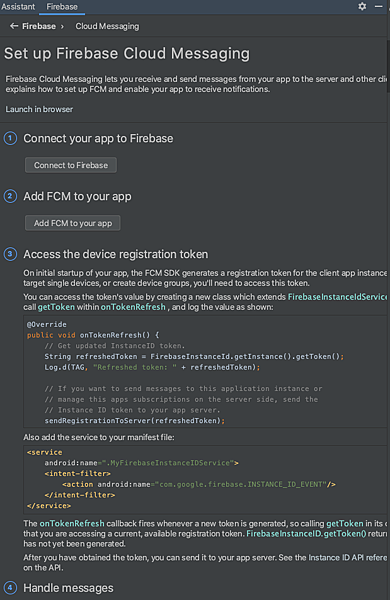Click the Add FCM to your app button
The image size is (390, 600).
click(x=73, y=223)
